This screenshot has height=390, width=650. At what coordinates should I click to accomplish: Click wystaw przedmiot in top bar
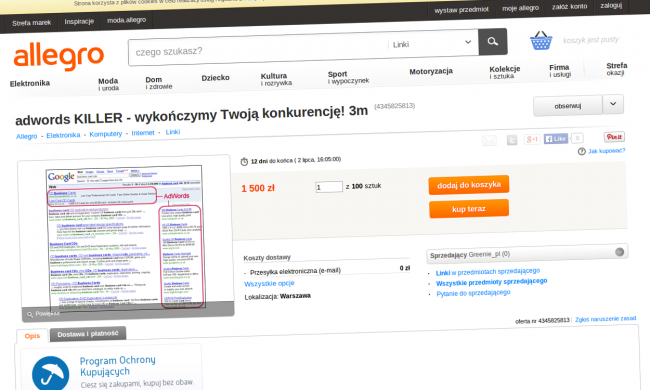click(461, 10)
